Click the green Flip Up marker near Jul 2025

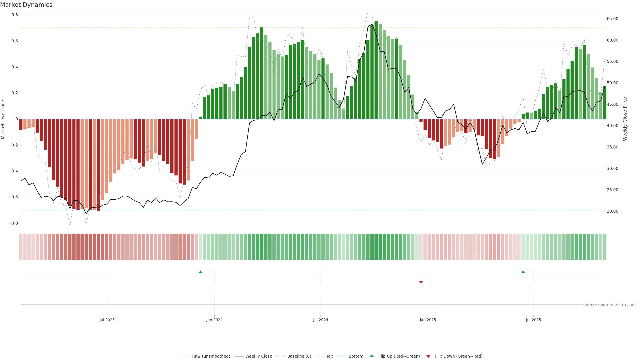coord(523,272)
